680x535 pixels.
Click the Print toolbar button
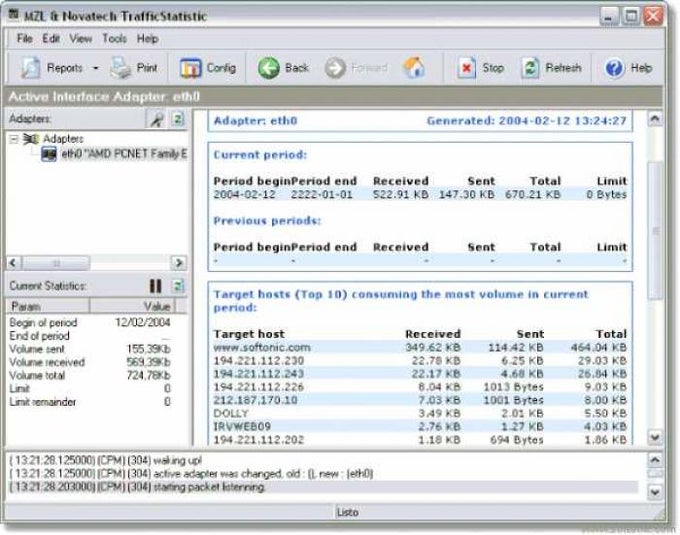click(134, 68)
